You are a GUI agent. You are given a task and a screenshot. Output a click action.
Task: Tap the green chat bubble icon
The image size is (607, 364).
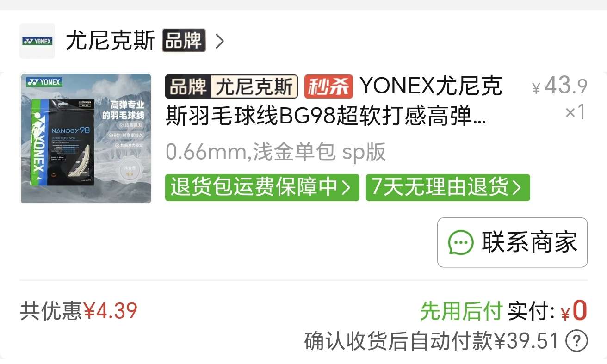(461, 243)
